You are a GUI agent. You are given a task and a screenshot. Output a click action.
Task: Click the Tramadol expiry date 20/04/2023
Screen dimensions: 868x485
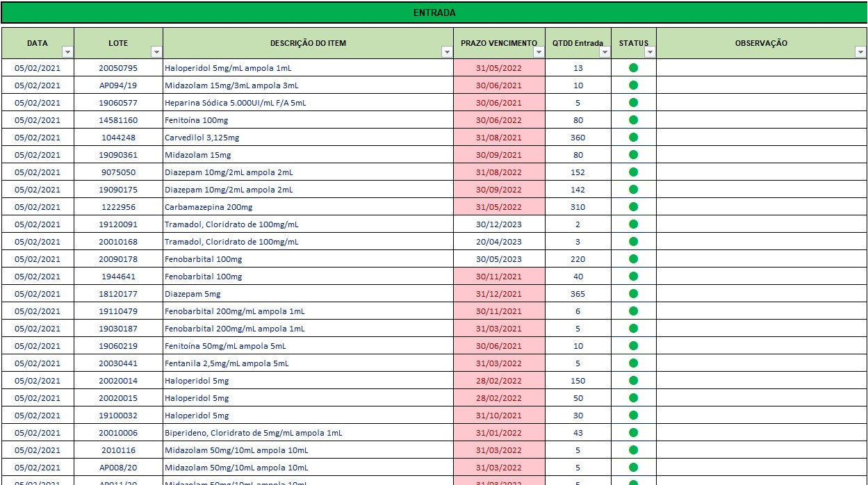498,242
